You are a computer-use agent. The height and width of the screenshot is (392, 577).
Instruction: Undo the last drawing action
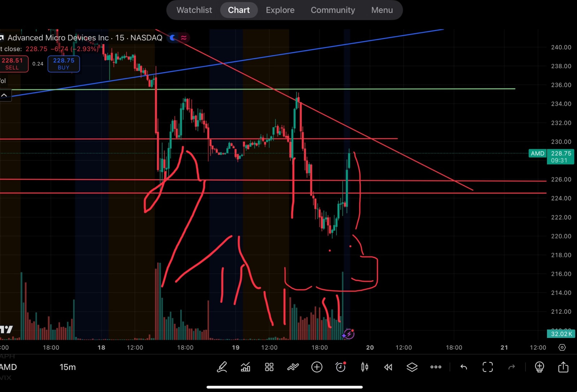coord(464,367)
